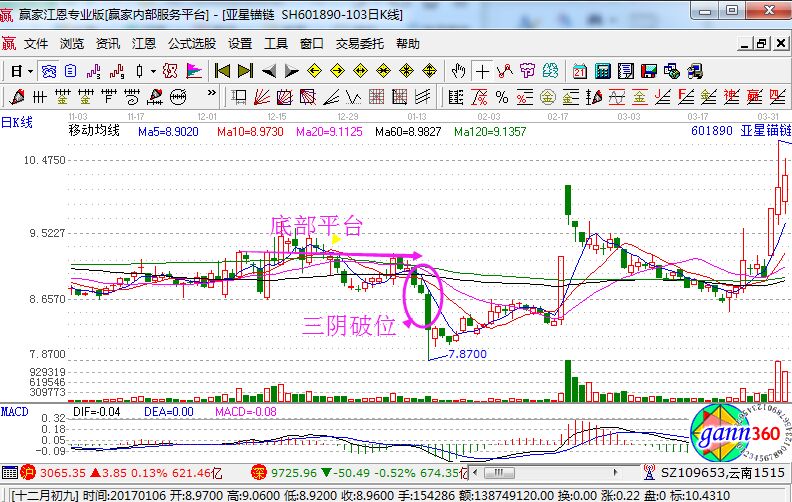Open the 江恩 menu
Screen dimensions: 792x502
tap(144, 44)
